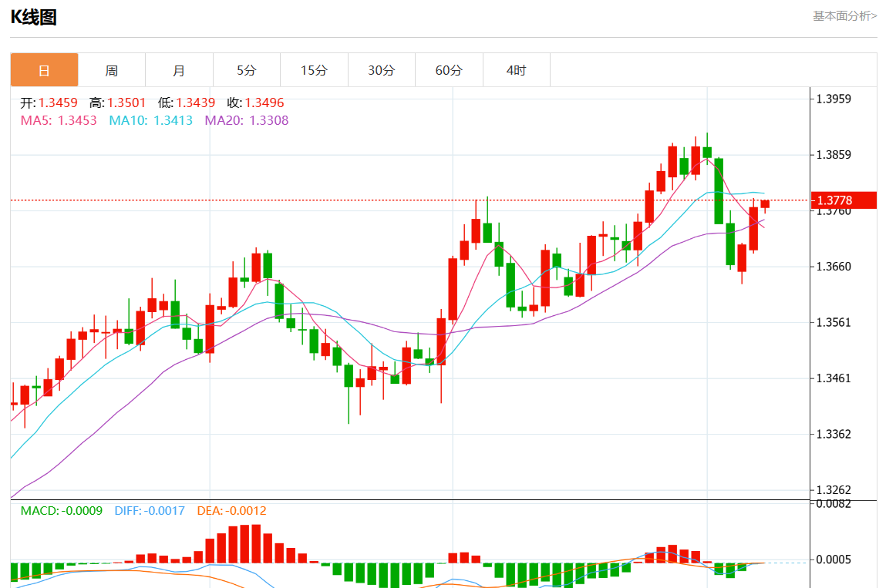The width and height of the screenshot is (896, 588).
Task: Click the 1.3262 price axis label
Action: coord(833,490)
